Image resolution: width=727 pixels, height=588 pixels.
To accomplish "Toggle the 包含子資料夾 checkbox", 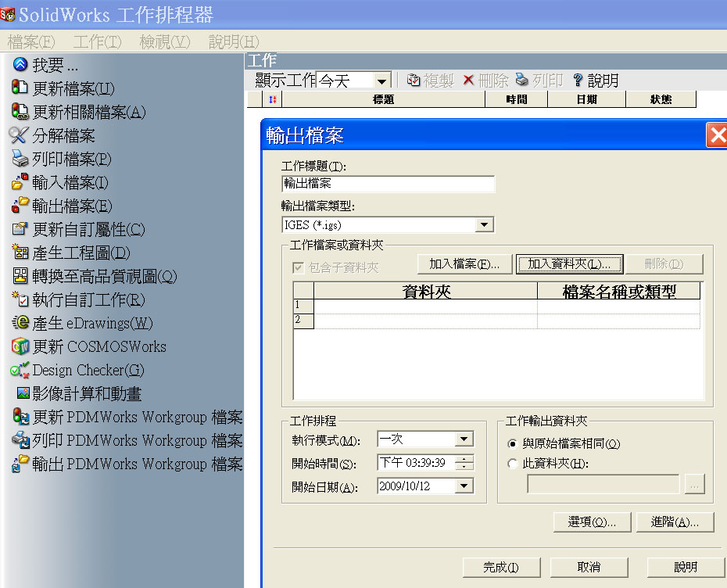I will click(298, 267).
